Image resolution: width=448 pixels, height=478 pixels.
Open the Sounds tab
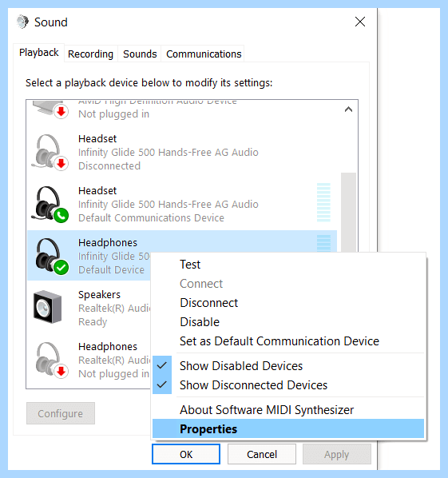140,54
